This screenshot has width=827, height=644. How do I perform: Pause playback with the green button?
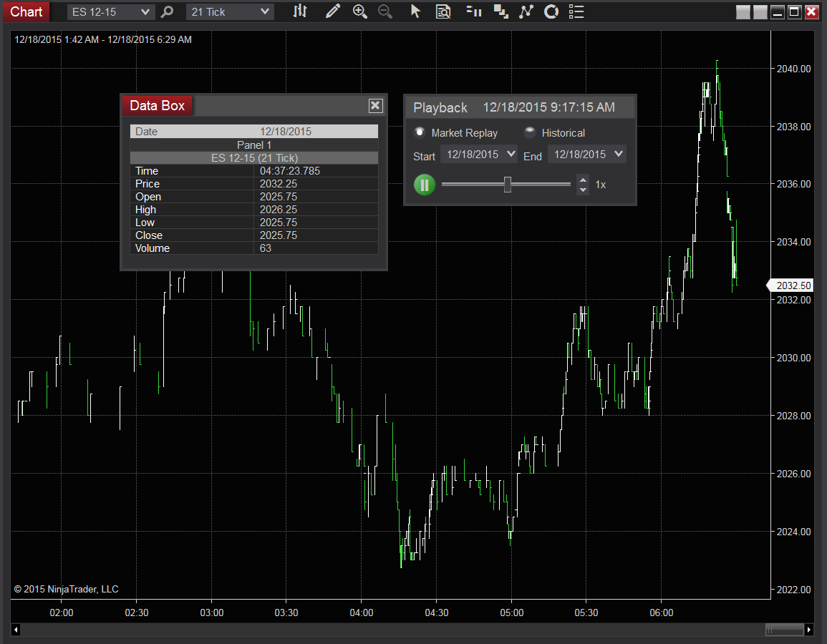click(x=425, y=185)
